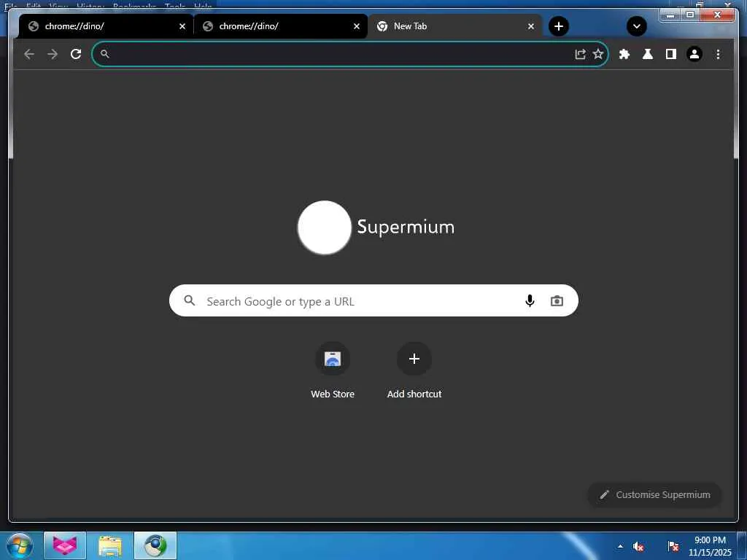Click the Add shortcut button
This screenshot has height=560, width=747.
(x=414, y=371)
